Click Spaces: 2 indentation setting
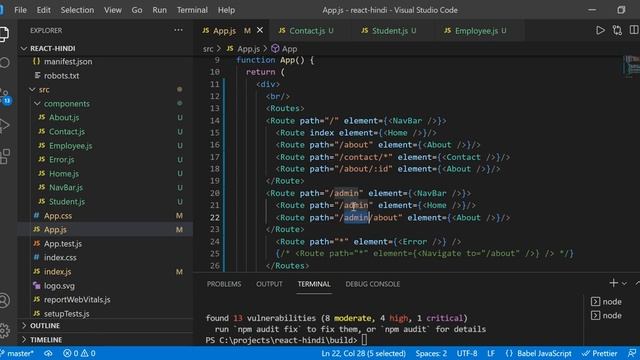 click(431, 353)
